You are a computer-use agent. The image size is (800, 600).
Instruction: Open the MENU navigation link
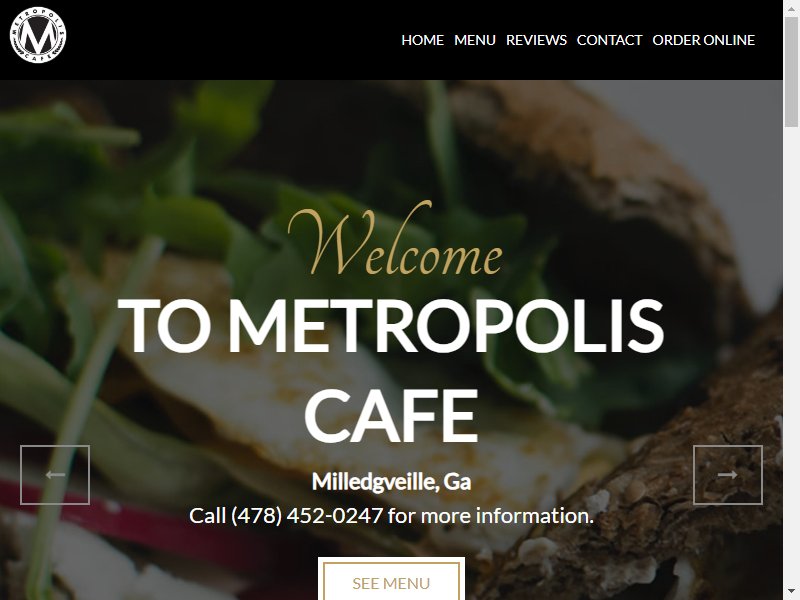[475, 40]
